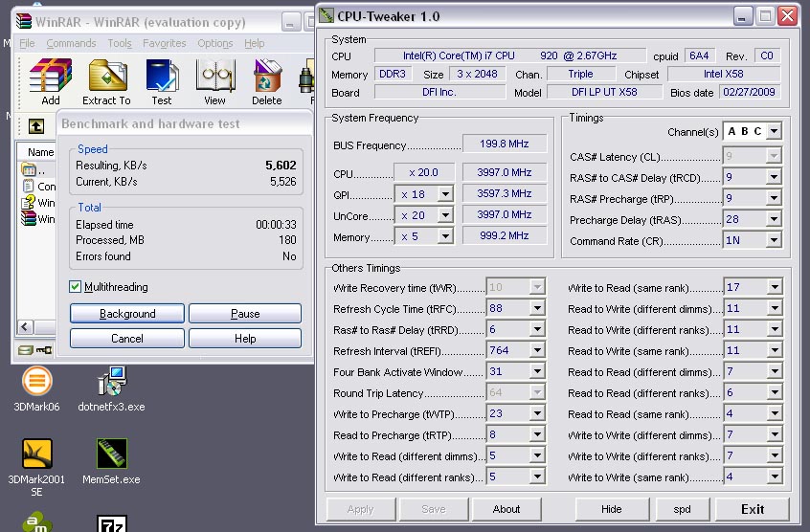
Task: Click the Resulting KB/s 5,602 value
Action: (281, 166)
